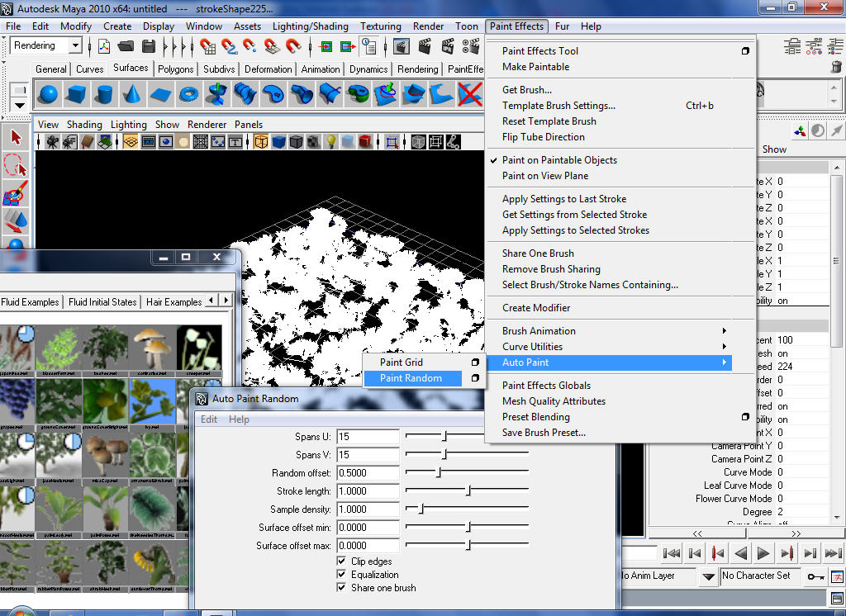Screen dimensions: 846x616
Task: Open the shelf options down-arrow menu
Action: (x=20, y=105)
